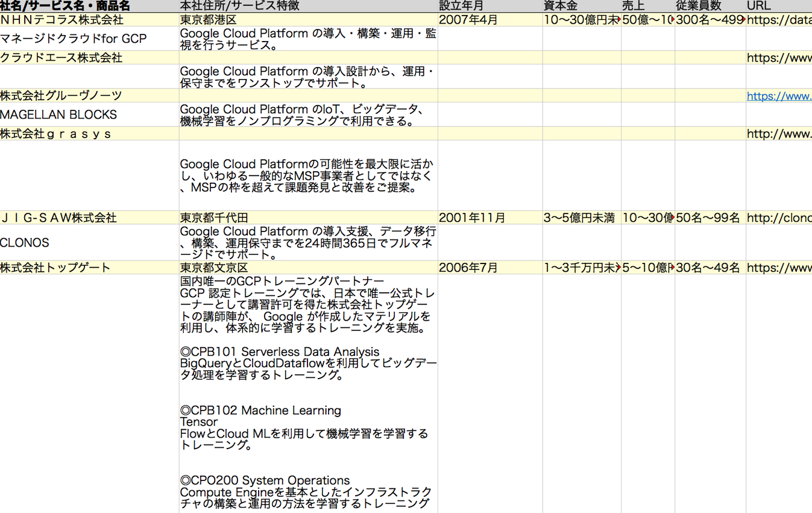Click the 株式会社グルーヴノーツ cell

(x=89, y=96)
